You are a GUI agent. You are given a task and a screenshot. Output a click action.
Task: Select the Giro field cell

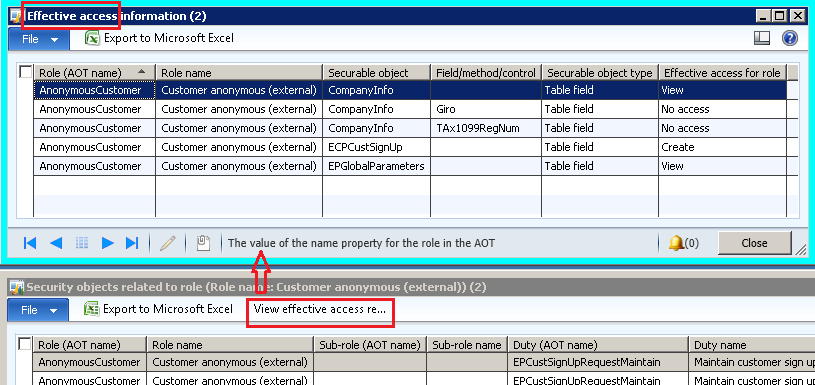(486, 109)
